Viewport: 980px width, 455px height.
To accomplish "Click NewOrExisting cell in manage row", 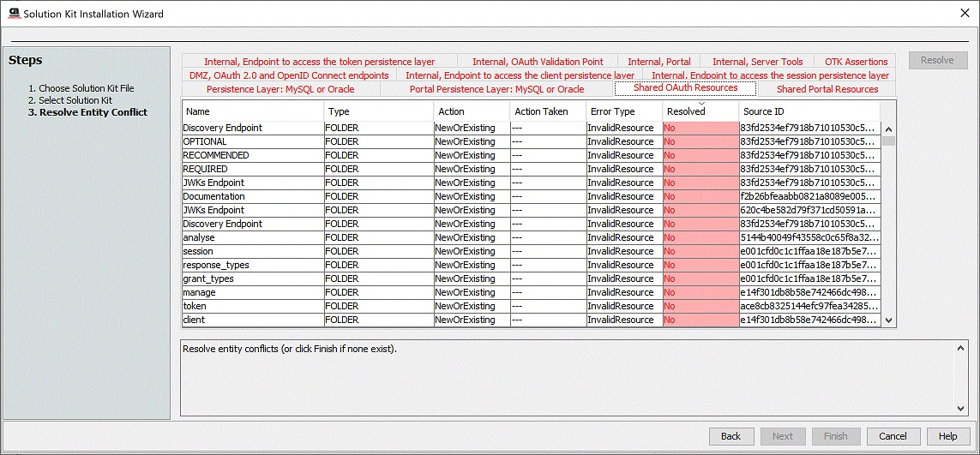I will click(472, 292).
